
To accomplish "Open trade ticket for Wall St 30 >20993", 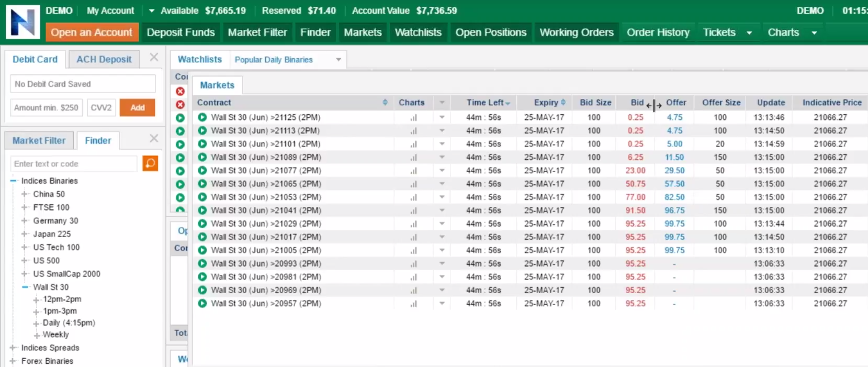I will (202, 263).
